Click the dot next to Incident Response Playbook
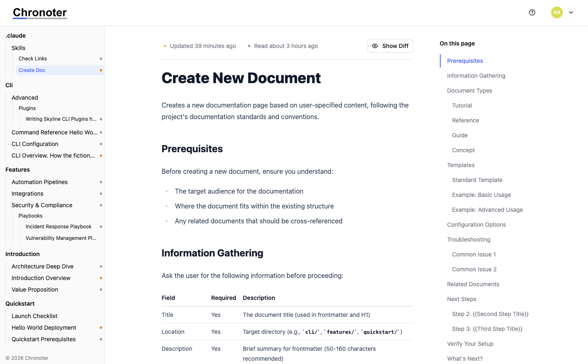Screen dimensions: 588x364 [x=101, y=226]
